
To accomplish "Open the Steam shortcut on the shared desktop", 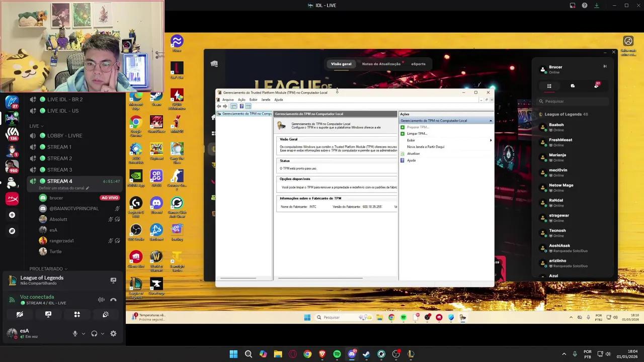I will coord(156,97).
